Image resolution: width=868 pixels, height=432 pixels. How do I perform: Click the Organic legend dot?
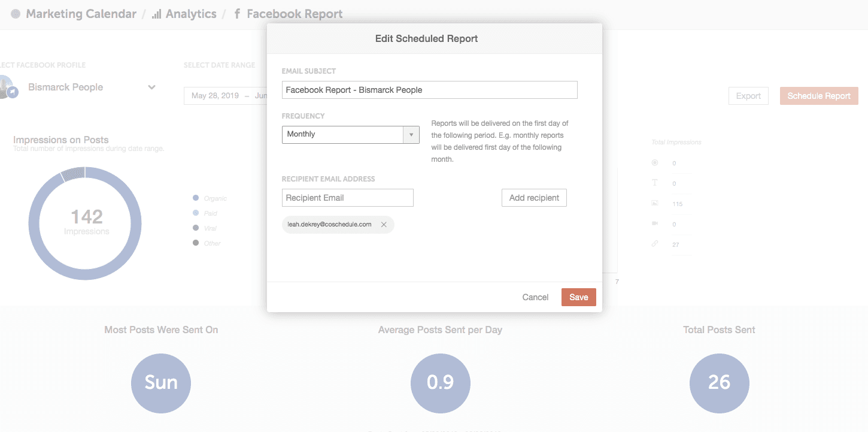click(x=196, y=198)
